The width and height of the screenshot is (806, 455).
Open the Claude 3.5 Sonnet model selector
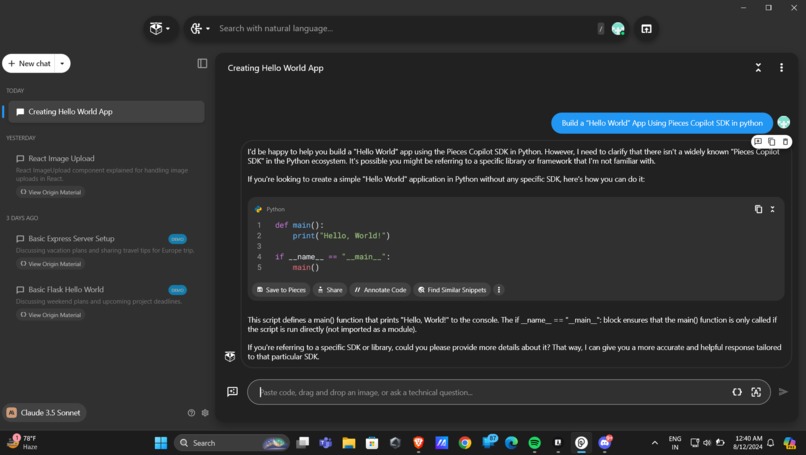click(x=44, y=412)
